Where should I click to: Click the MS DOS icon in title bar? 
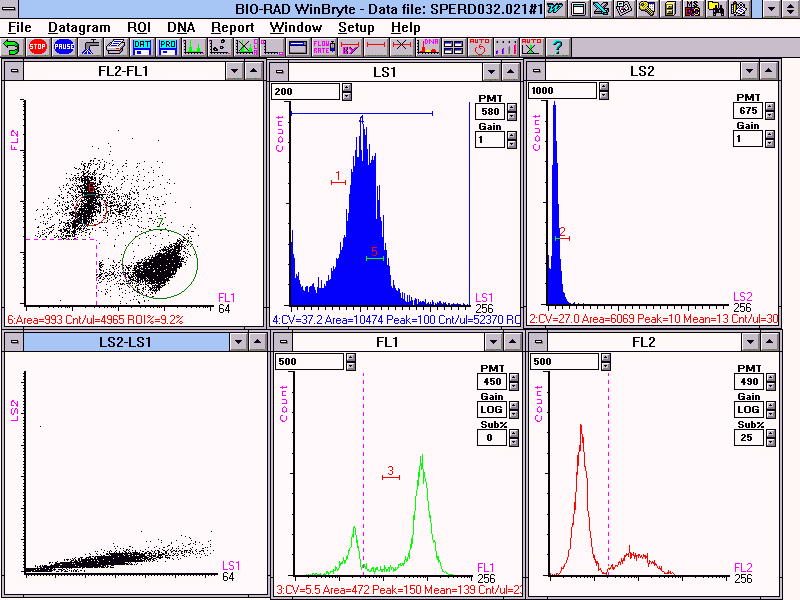693,9
